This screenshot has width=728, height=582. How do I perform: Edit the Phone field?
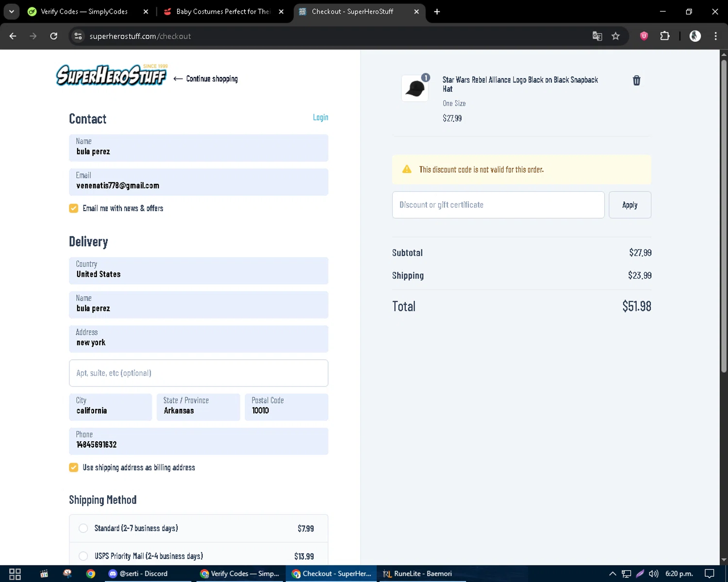pyautogui.click(x=199, y=441)
